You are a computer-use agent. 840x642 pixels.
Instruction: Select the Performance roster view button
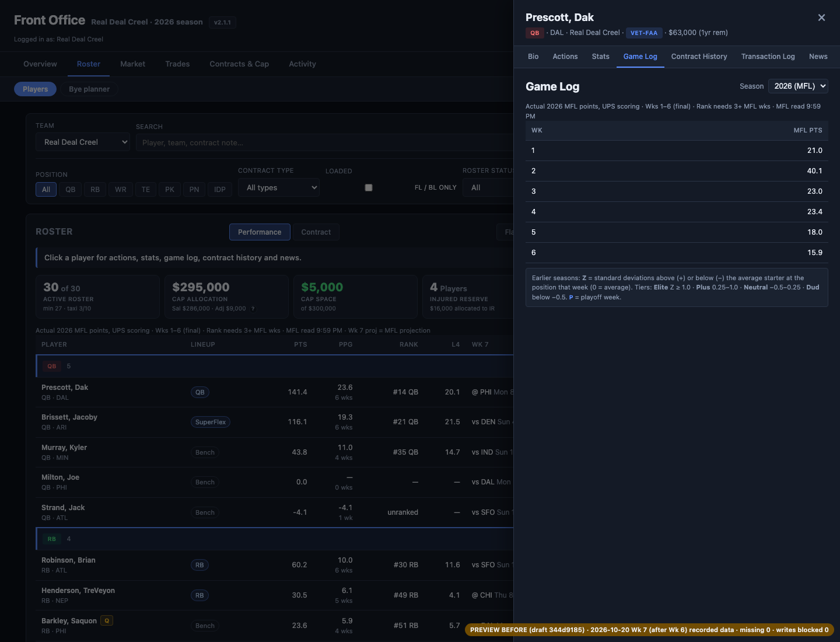pyautogui.click(x=260, y=232)
